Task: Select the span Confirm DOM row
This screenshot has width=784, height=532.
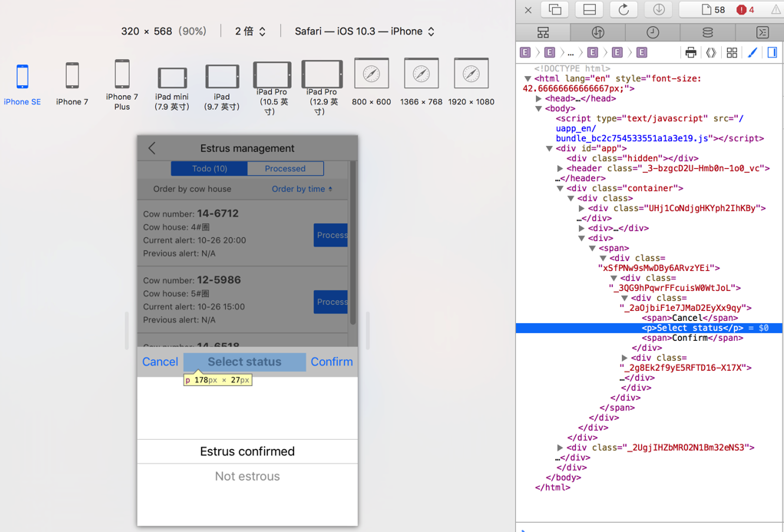Action: [693, 338]
